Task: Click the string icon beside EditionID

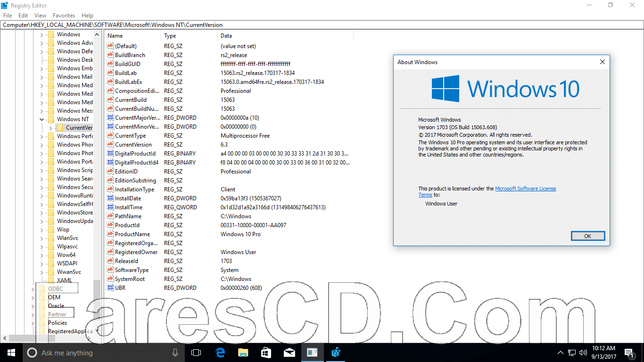Action: (111, 172)
